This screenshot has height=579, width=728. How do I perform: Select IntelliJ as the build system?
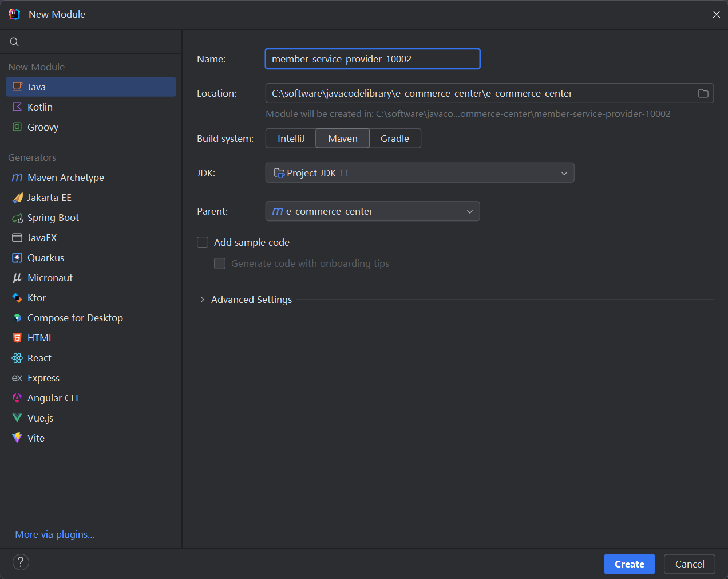tap(291, 139)
